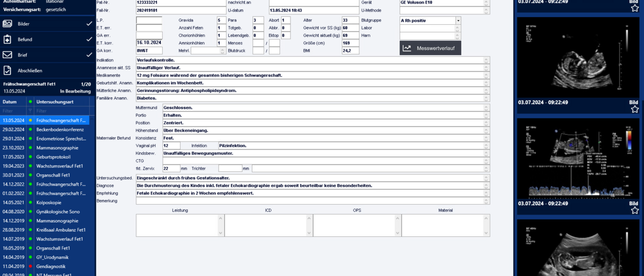Open Doppler ultrasound thumbnail
Screen dimensions: 644x276
coord(578,158)
